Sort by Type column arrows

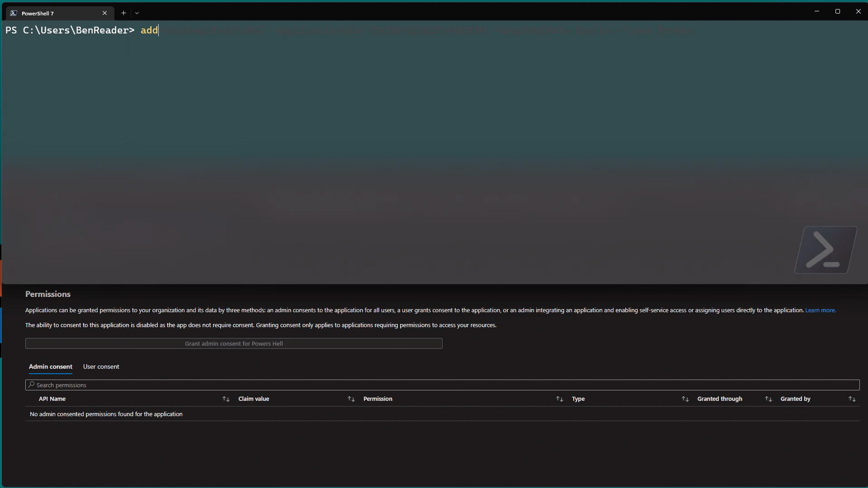pyautogui.click(x=685, y=399)
